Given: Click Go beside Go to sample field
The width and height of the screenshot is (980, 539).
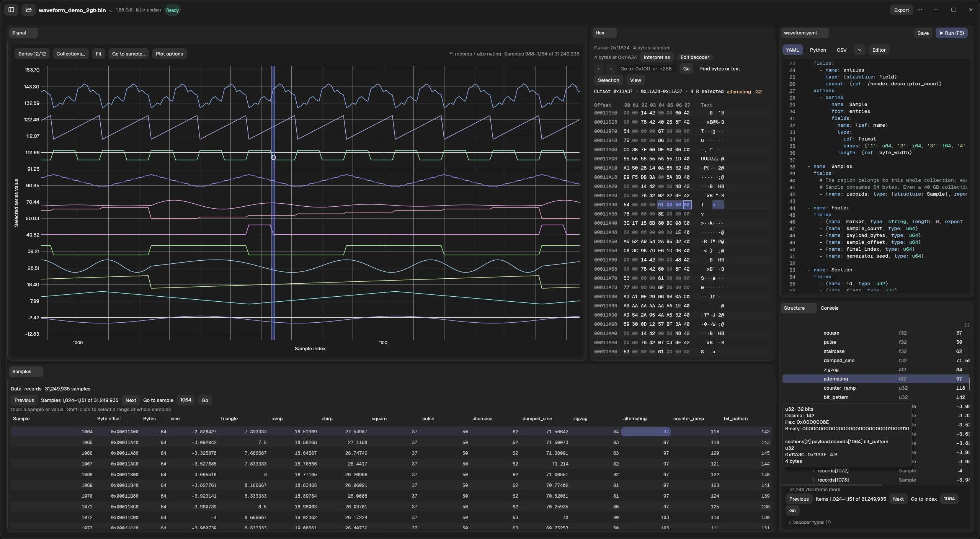Looking at the screenshot, I should (x=205, y=400).
